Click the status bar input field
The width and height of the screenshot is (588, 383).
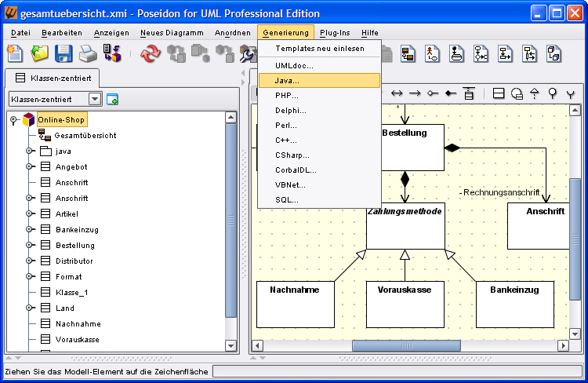397,372
